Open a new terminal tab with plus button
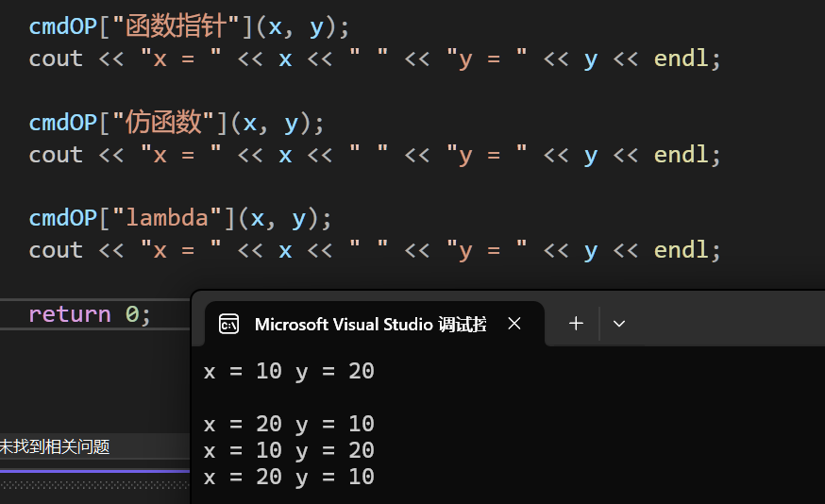 click(x=576, y=324)
